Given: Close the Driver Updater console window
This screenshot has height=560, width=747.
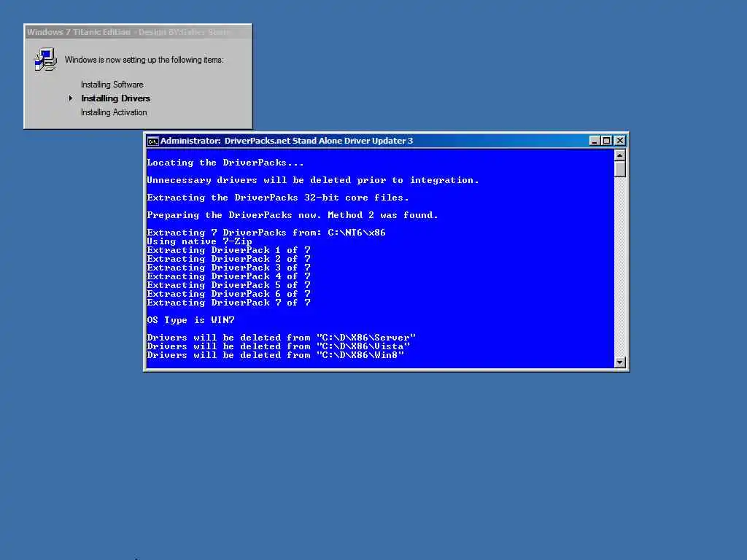Looking at the screenshot, I should (x=619, y=141).
